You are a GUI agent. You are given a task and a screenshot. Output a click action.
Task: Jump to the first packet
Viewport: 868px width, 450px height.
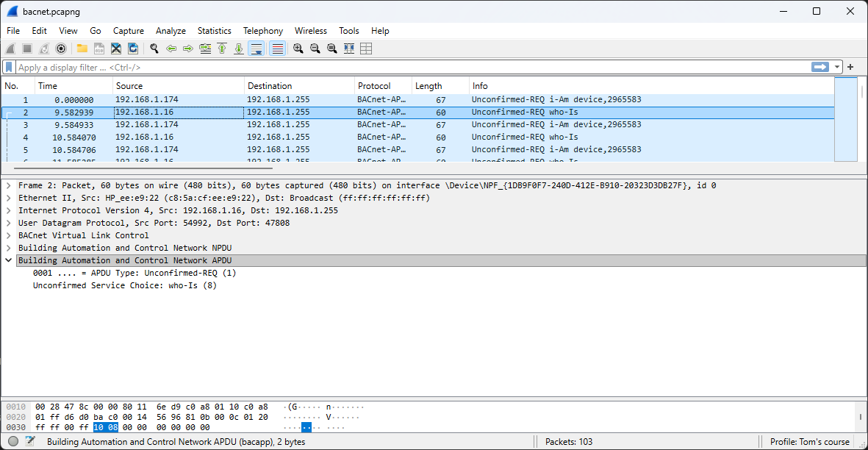click(221, 49)
